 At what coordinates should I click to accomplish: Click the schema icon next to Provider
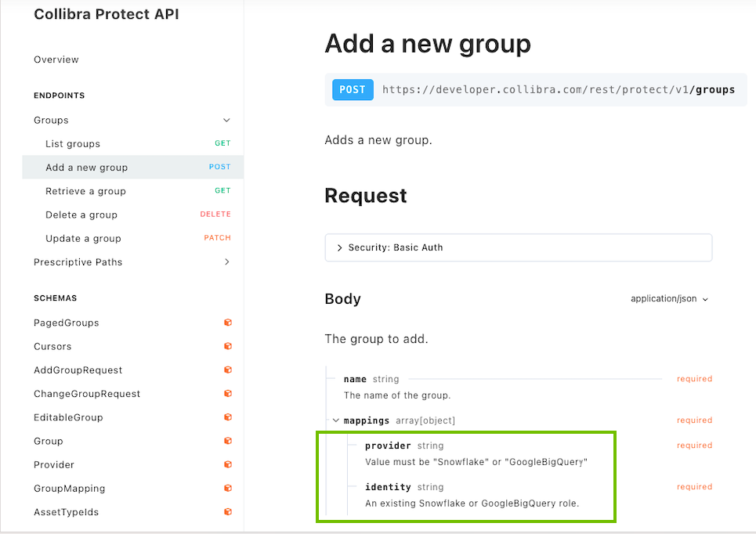[227, 464]
